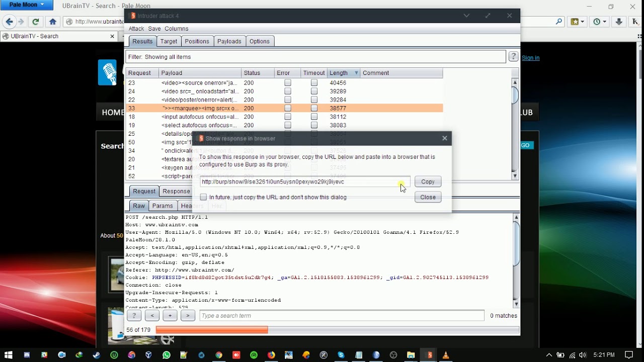Open Firefox from the taskbar
Viewport: 644px width, 362px height.
(271, 355)
